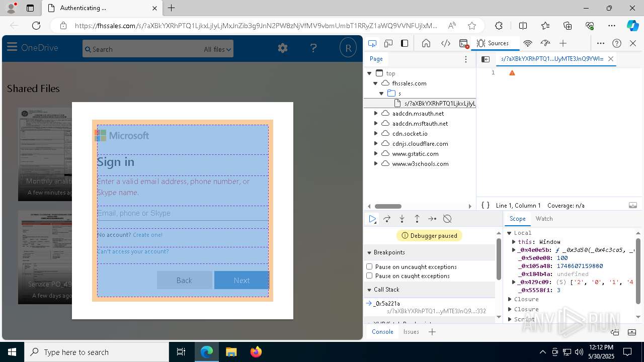Step into next function call
Viewport: 644px width, 362px height.
pos(402,219)
